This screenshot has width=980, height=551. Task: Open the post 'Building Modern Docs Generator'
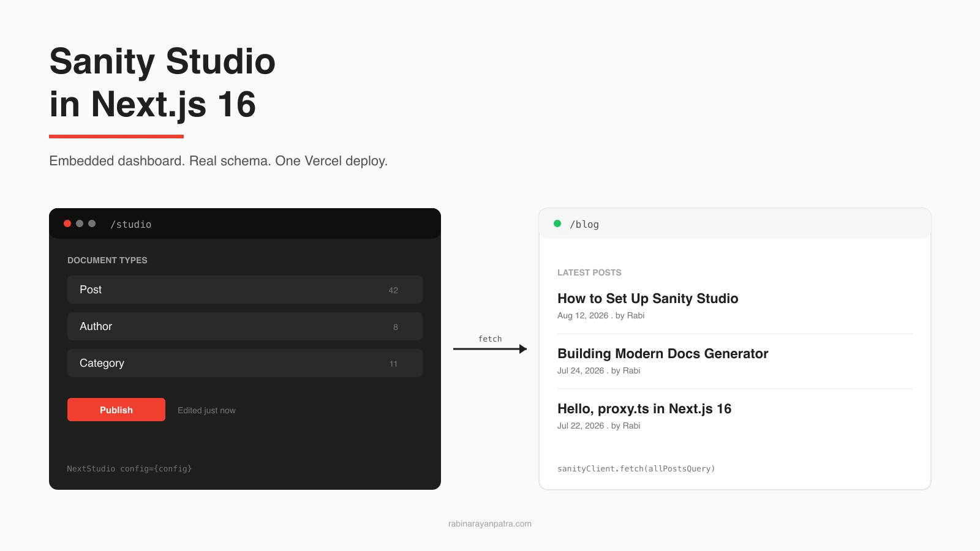tap(662, 354)
